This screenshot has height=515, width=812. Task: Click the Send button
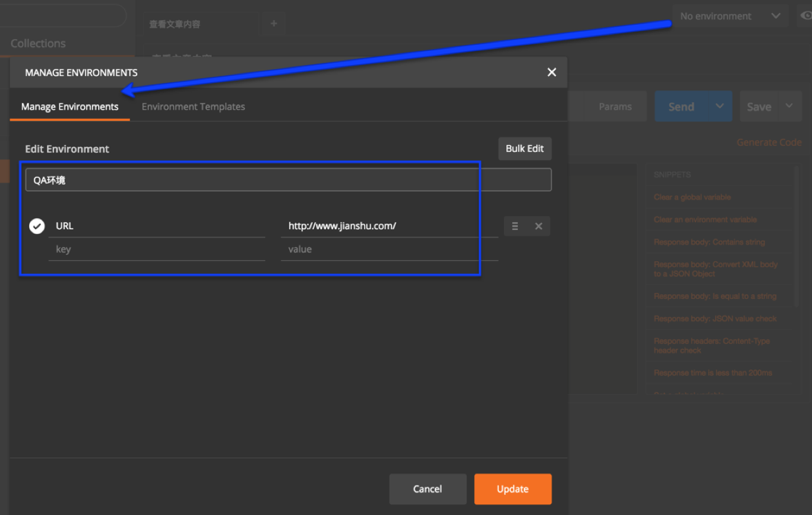pos(681,106)
